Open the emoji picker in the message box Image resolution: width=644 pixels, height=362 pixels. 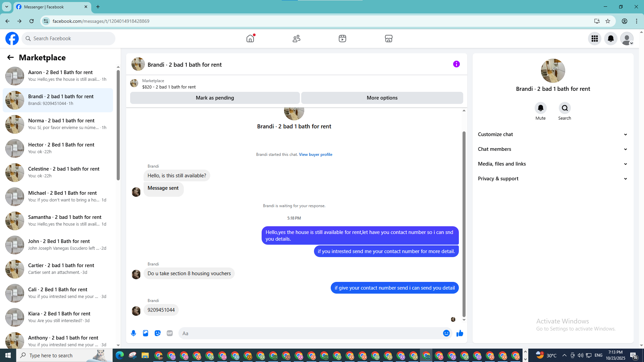click(x=446, y=333)
